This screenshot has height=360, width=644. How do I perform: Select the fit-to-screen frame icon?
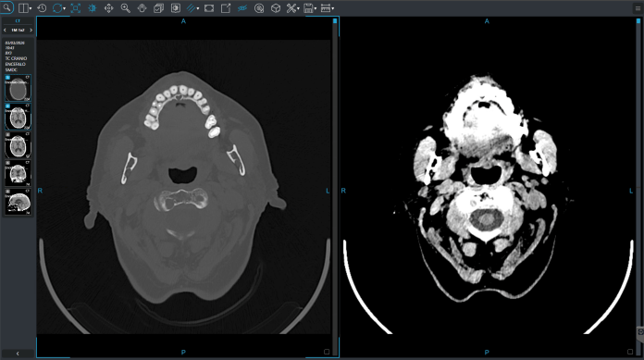pyautogui.click(x=75, y=7)
